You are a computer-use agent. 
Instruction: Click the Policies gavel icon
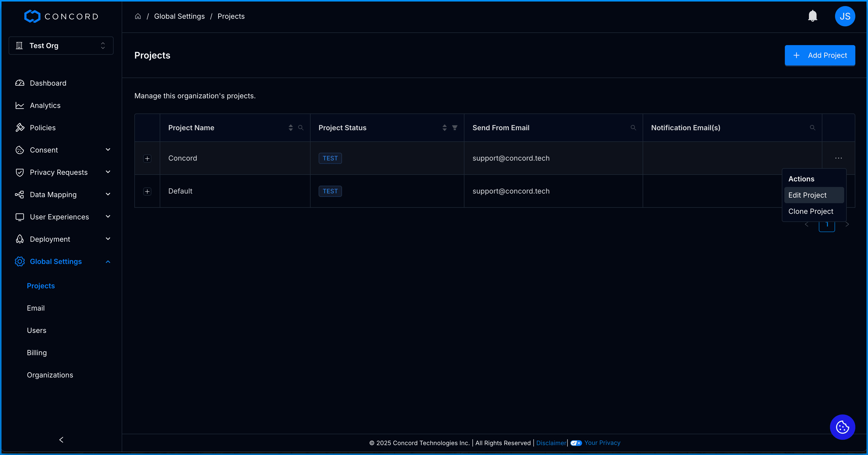20,128
